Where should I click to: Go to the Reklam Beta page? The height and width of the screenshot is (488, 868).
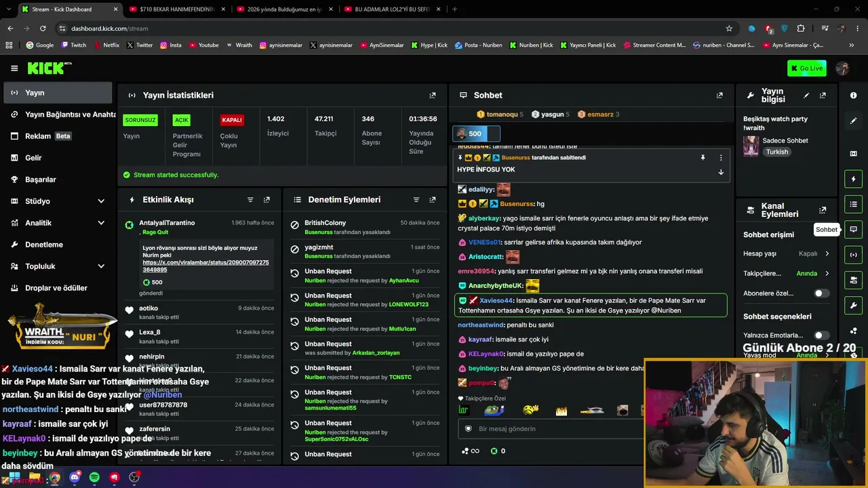[58, 136]
